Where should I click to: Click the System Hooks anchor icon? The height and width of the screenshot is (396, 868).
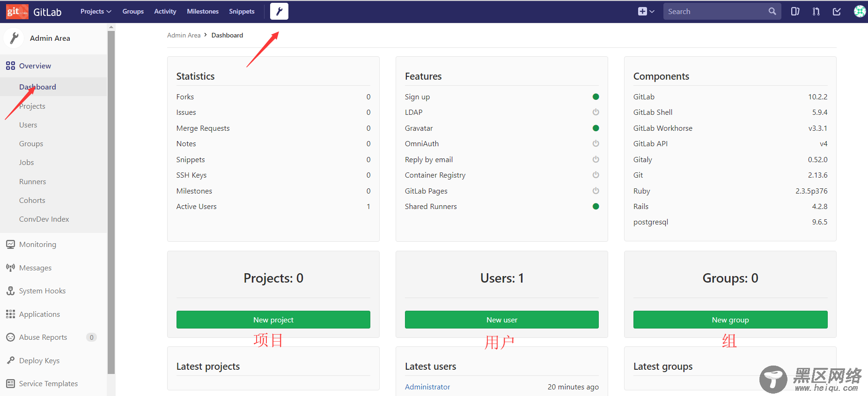click(x=10, y=291)
